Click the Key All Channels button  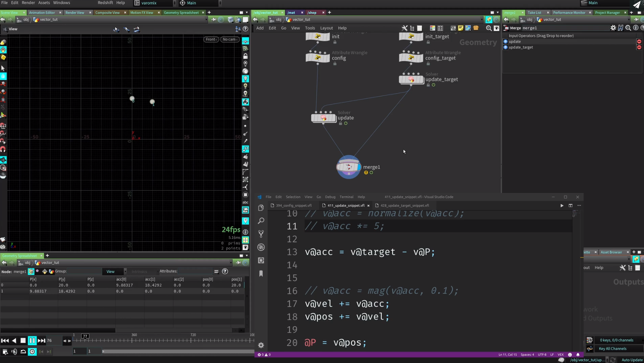[x=612, y=349]
